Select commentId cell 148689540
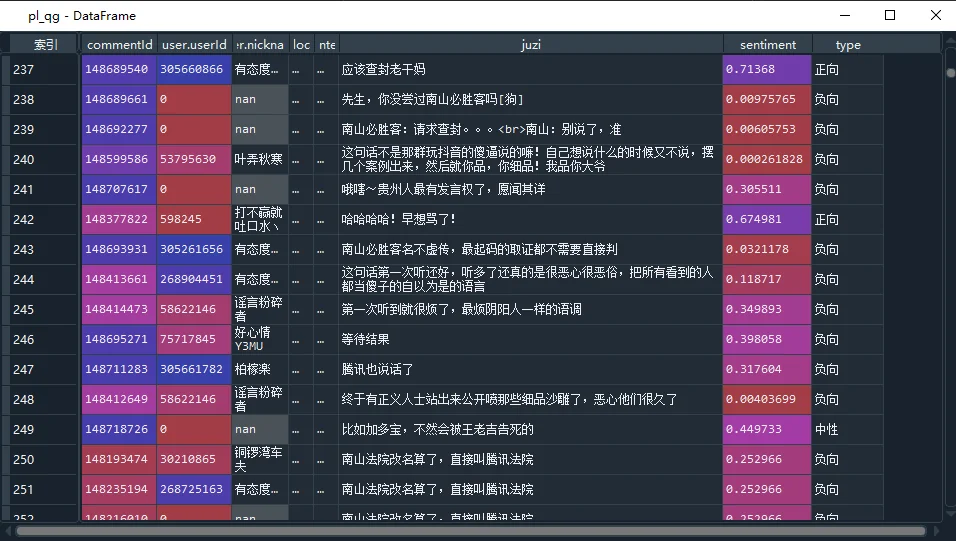956x541 pixels. tap(119, 70)
